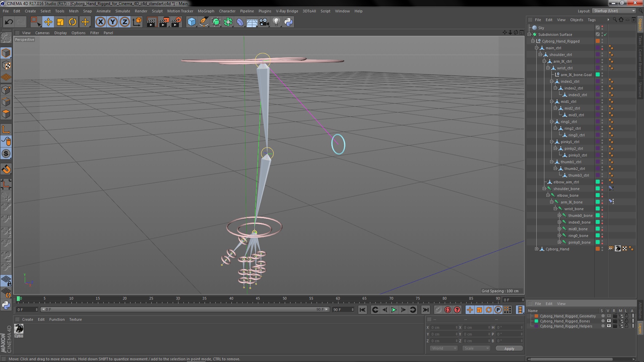Select the Move tool in the top toolbar
Screen dimensions: 644x362
click(48, 22)
